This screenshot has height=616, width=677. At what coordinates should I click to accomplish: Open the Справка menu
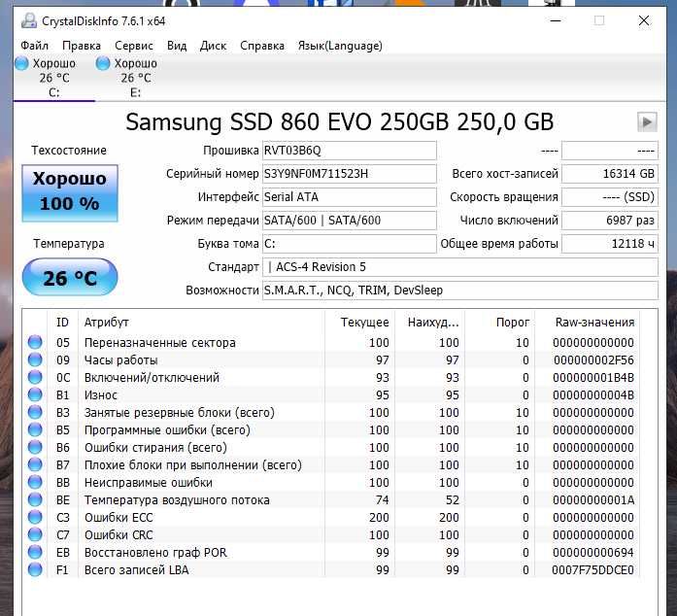tap(262, 46)
